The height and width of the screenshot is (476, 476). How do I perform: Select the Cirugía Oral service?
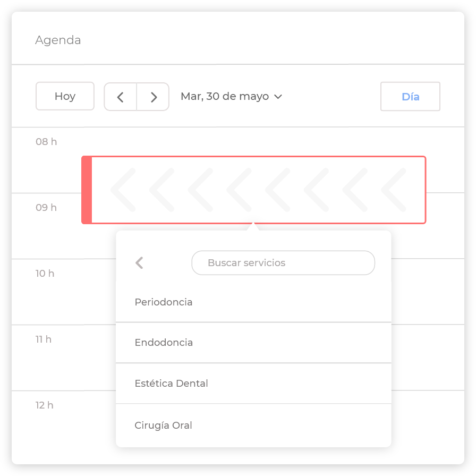coord(163,426)
